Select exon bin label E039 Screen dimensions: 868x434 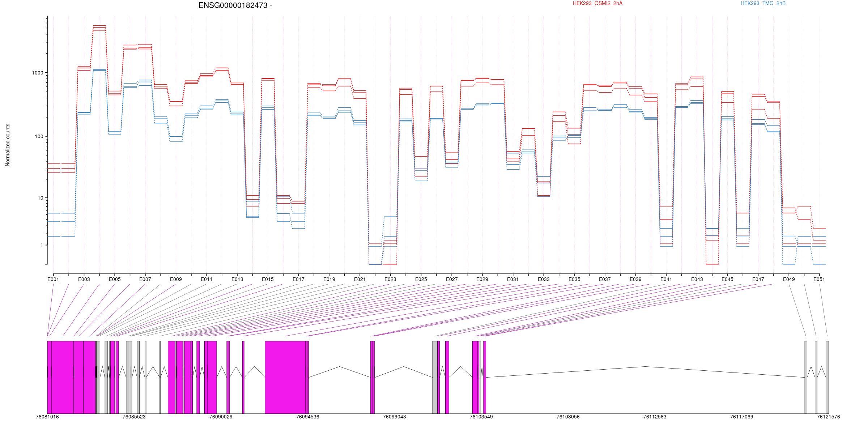pyautogui.click(x=635, y=279)
